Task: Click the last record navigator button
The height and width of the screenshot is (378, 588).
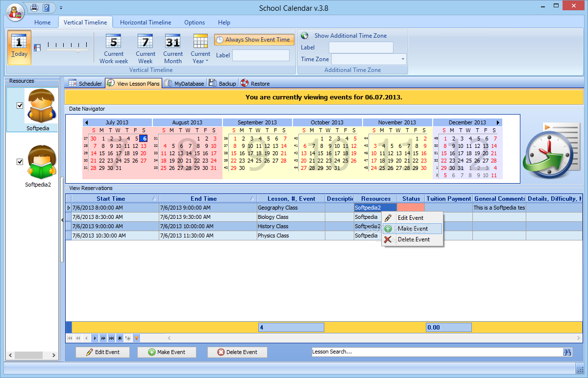Action: coord(111,338)
